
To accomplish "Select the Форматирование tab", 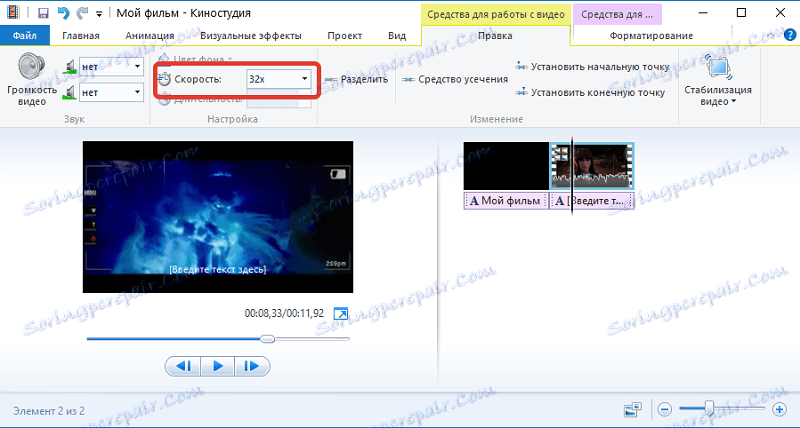I will [x=651, y=36].
